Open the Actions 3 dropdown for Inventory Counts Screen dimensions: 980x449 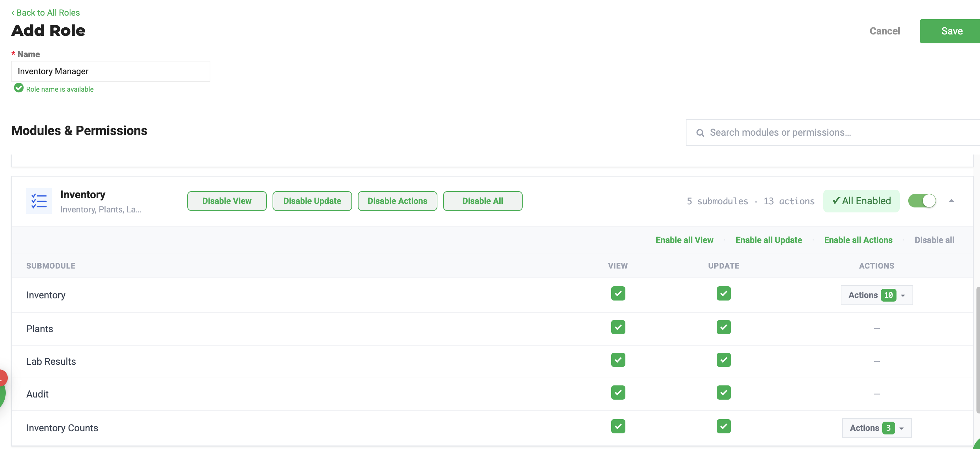pyautogui.click(x=876, y=428)
